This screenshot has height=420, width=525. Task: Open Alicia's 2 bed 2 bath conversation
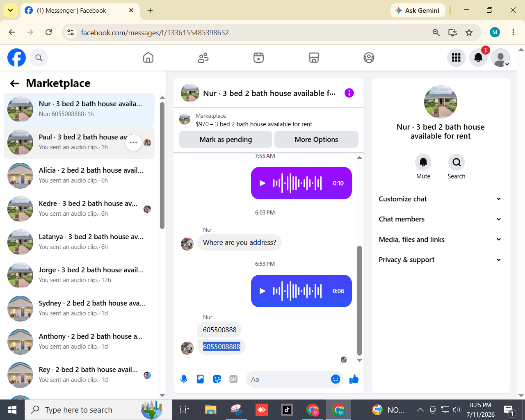point(79,176)
